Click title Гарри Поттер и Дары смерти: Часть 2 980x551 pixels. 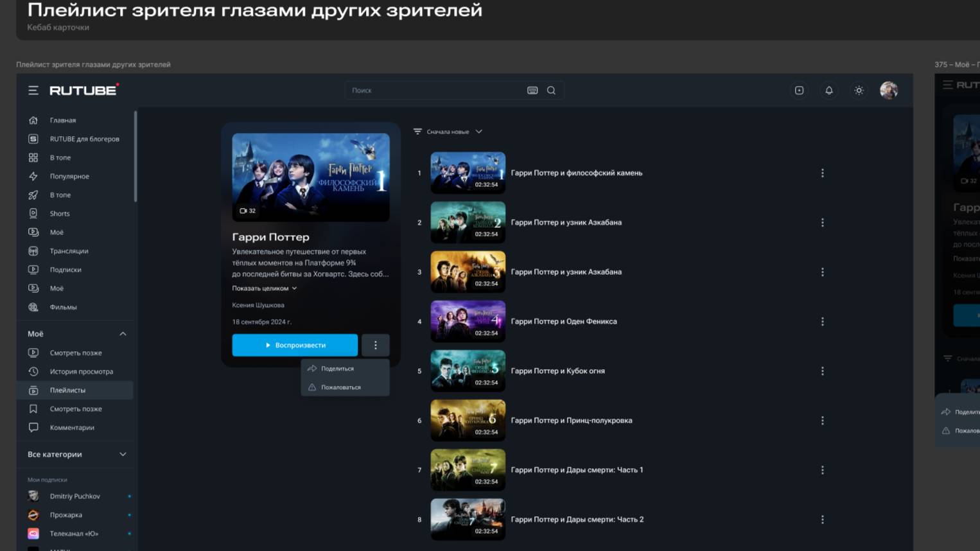point(577,519)
